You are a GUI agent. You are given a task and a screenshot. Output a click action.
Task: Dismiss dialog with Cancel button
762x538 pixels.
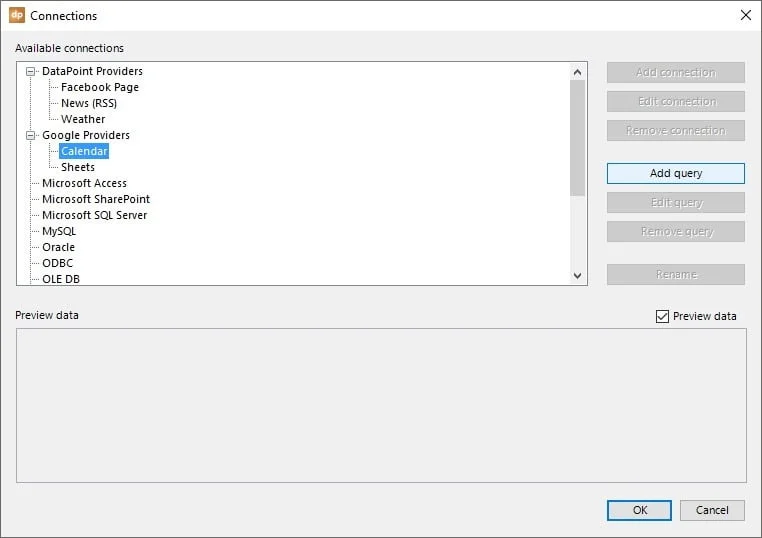point(712,510)
